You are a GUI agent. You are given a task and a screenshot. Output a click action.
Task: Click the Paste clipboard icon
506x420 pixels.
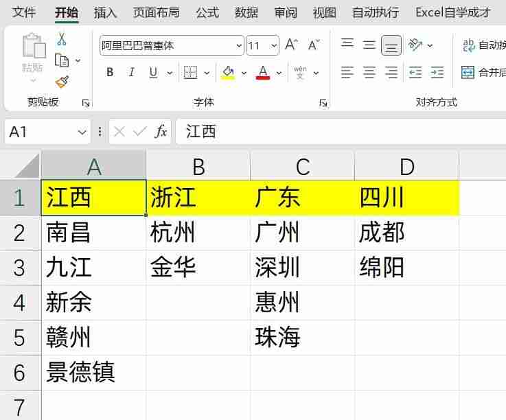click(x=34, y=46)
